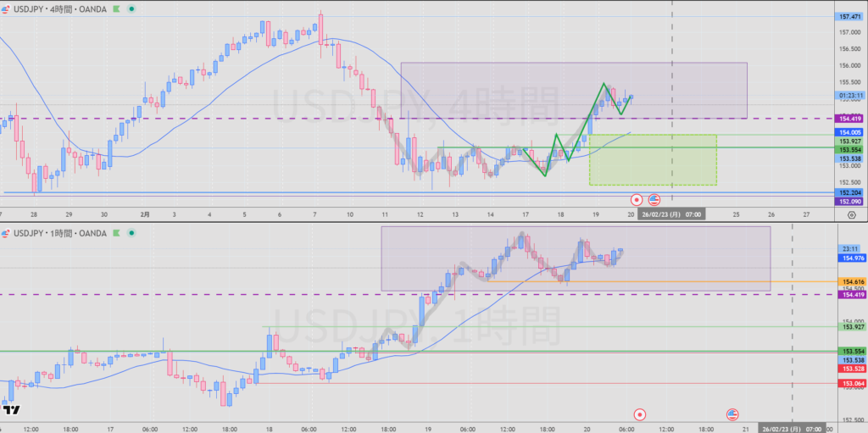
Task: Click the US flag event icon on 4-hour chart
Action: pos(654,200)
